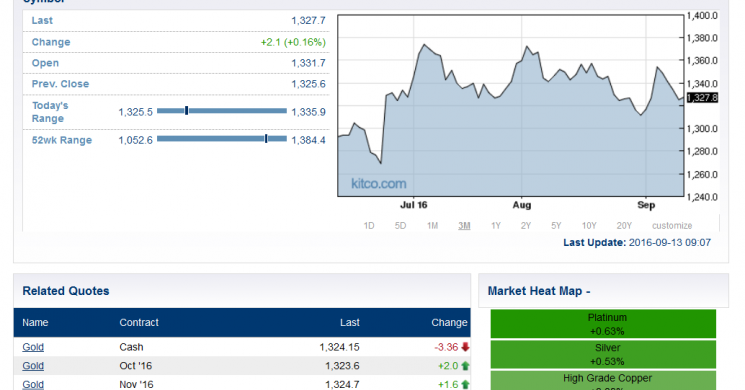Select the 1D chart range

point(369,226)
